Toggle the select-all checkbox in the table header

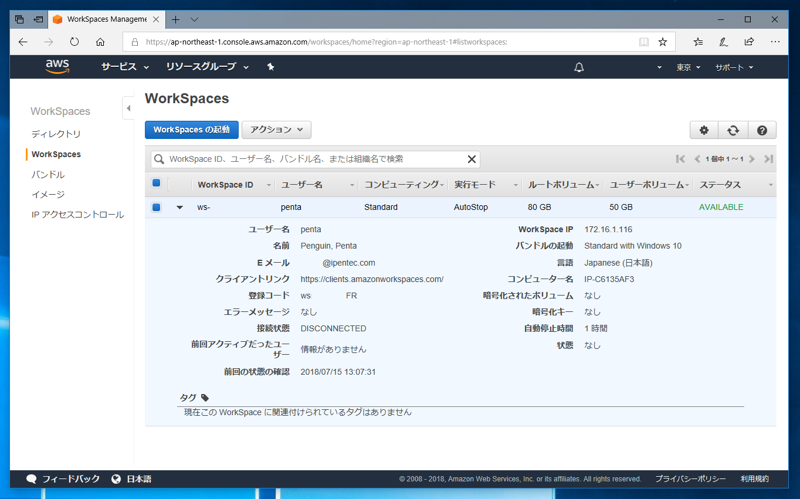coord(157,183)
